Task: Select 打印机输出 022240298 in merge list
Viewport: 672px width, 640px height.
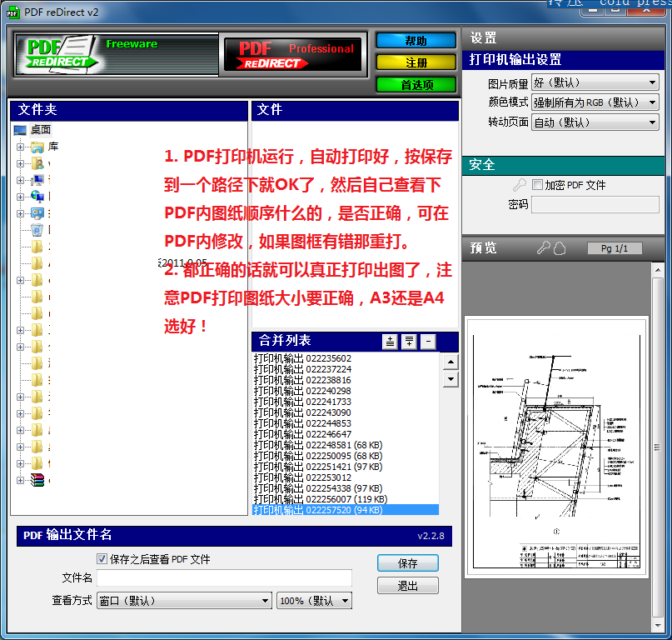Action: [x=346, y=391]
